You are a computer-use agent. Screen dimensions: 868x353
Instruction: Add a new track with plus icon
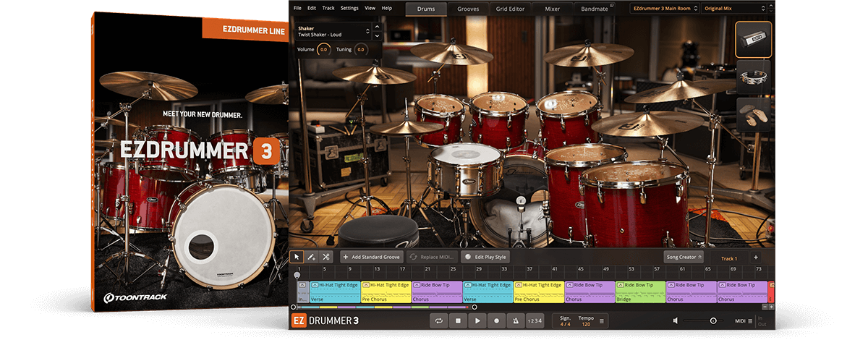[756, 257]
